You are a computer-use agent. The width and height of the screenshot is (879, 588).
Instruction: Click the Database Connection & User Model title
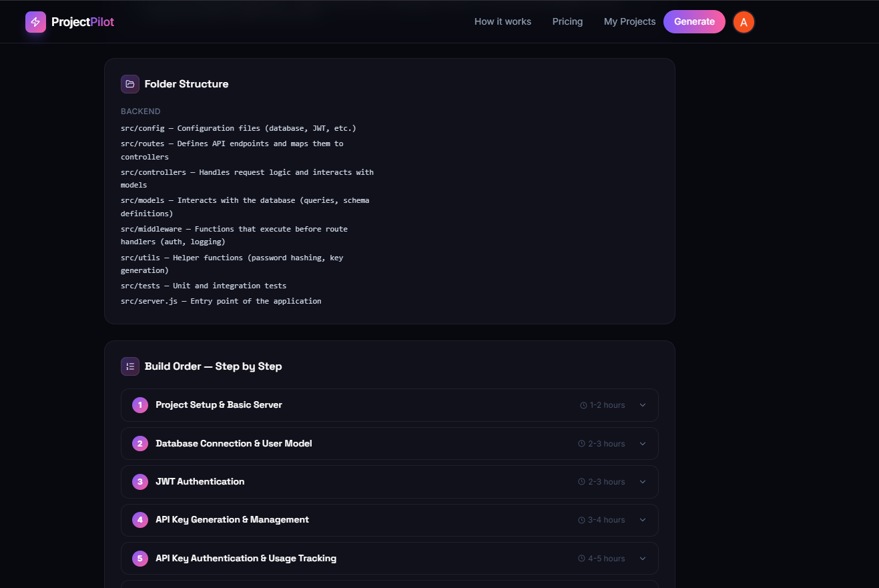234,444
